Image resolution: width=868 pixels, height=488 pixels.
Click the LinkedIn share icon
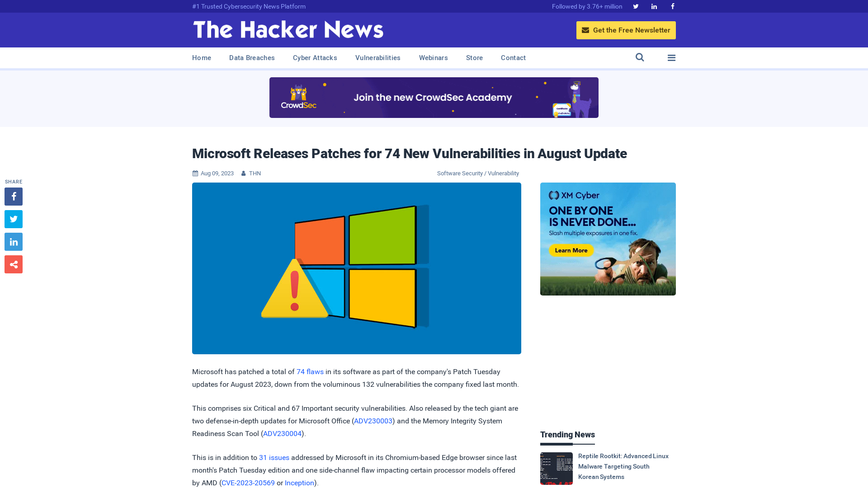tap(13, 241)
